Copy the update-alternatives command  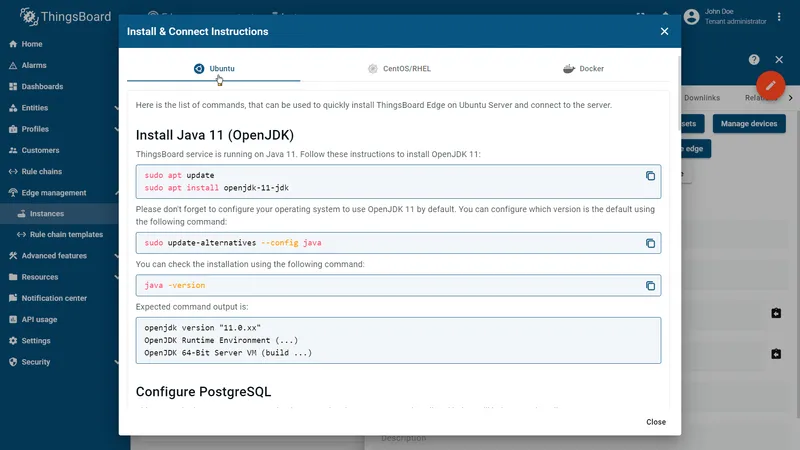point(650,243)
